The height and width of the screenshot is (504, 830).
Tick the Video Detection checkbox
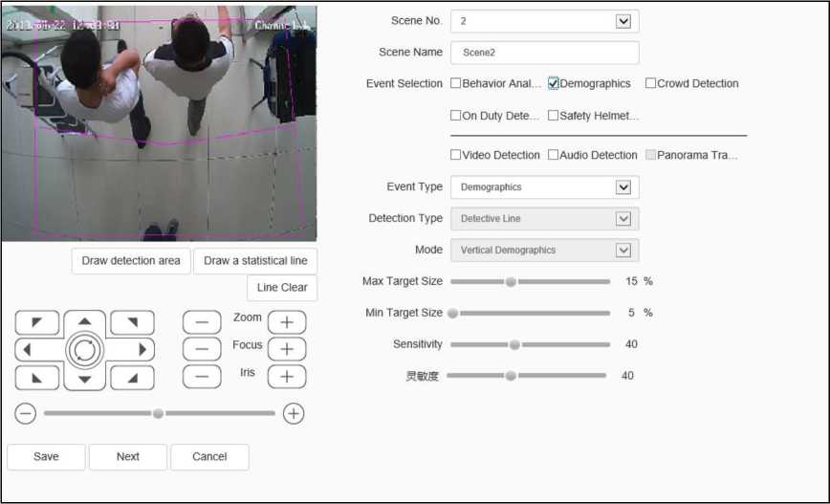[x=456, y=155]
